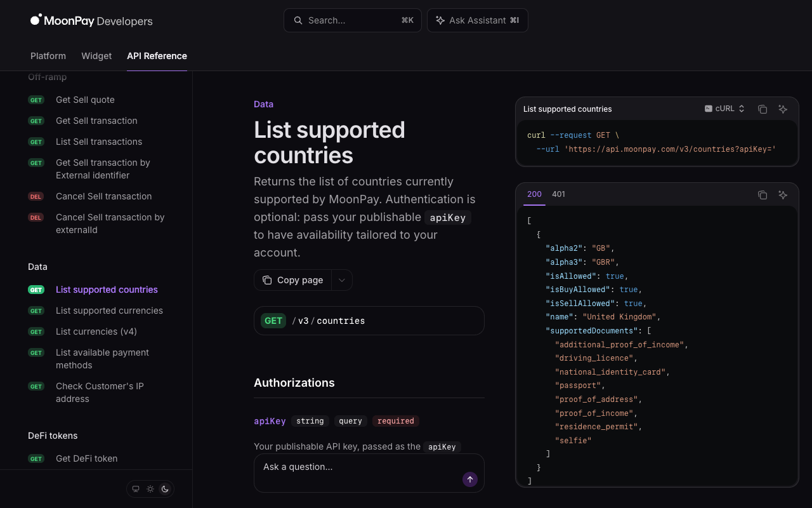The width and height of the screenshot is (812, 508).
Task: Ask AI about the response example
Action: pos(783,195)
